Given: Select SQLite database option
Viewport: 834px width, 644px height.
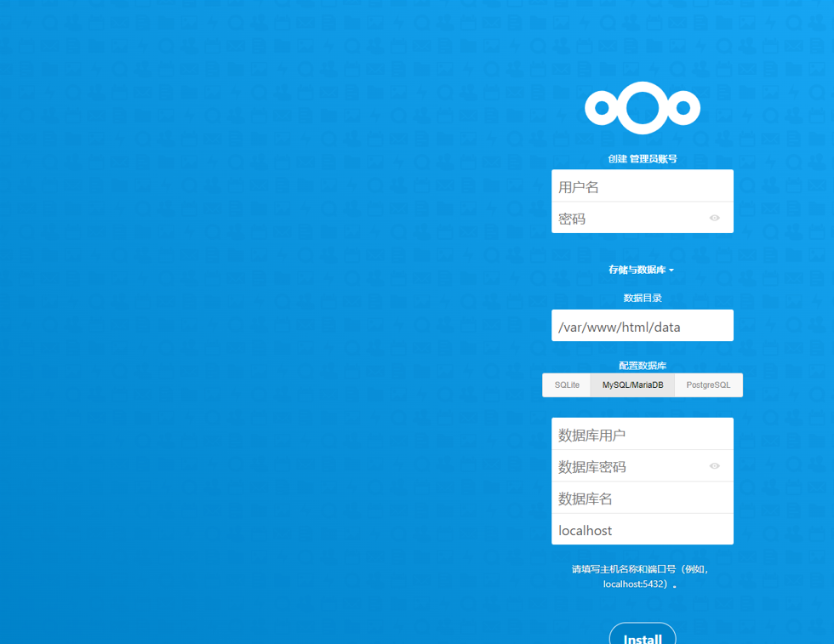Looking at the screenshot, I should tap(567, 385).
